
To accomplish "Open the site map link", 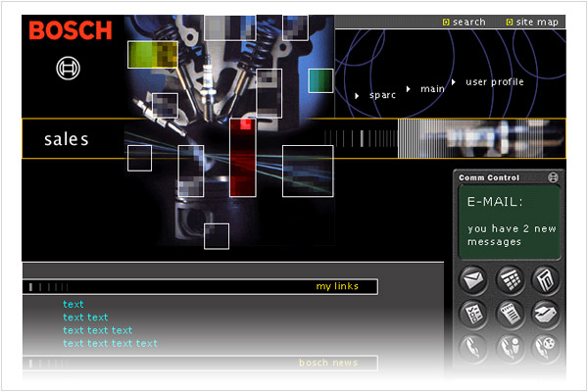I will coord(536,22).
